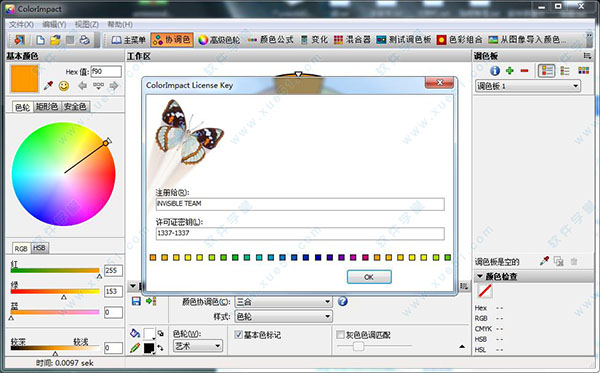
Task: Click the 注册给 name field with INVISIBLE TEAM
Action: pyautogui.click(x=300, y=204)
